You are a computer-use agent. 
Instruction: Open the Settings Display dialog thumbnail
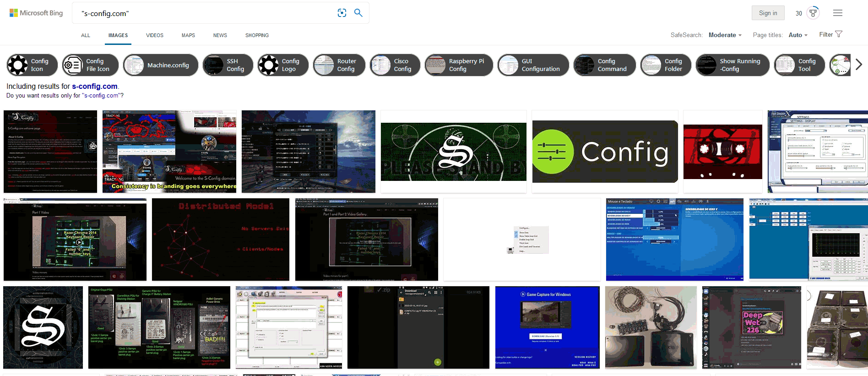pyautogui.click(x=818, y=152)
